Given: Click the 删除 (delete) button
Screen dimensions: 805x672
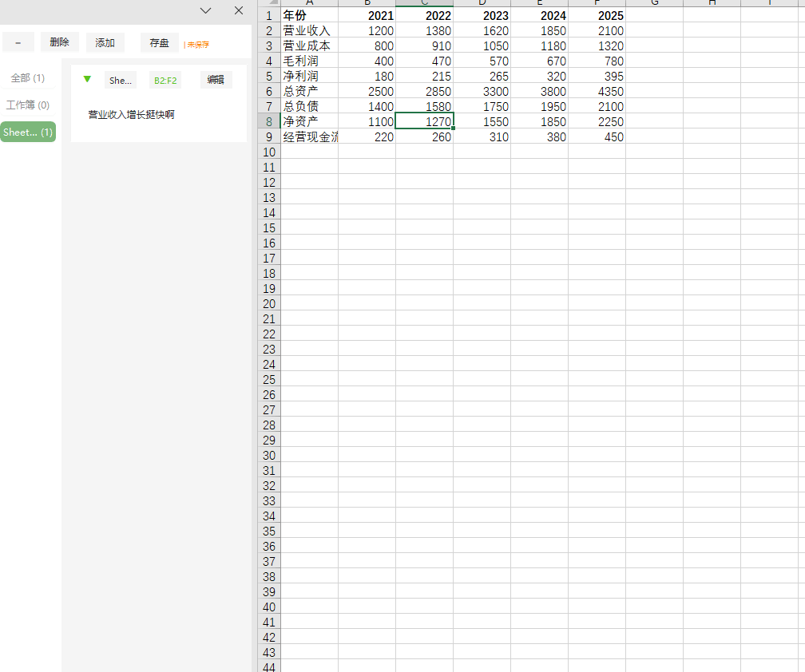Looking at the screenshot, I should tap(60, 42).
